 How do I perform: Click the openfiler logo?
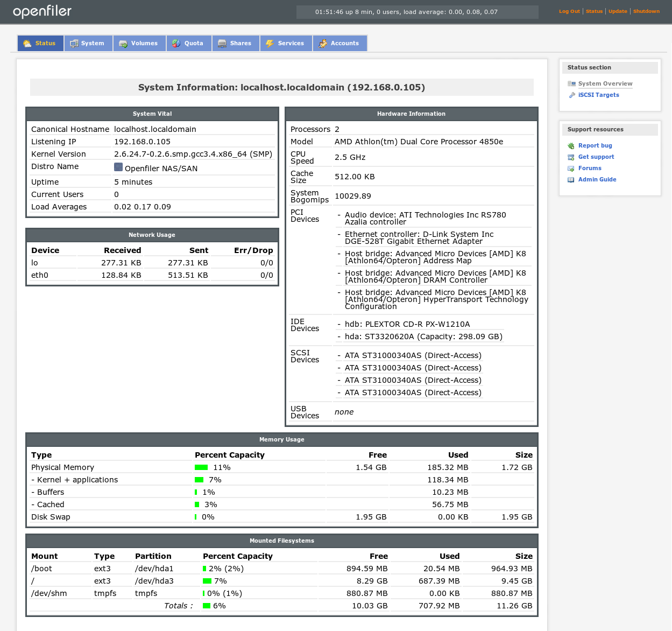click(42, 11)
